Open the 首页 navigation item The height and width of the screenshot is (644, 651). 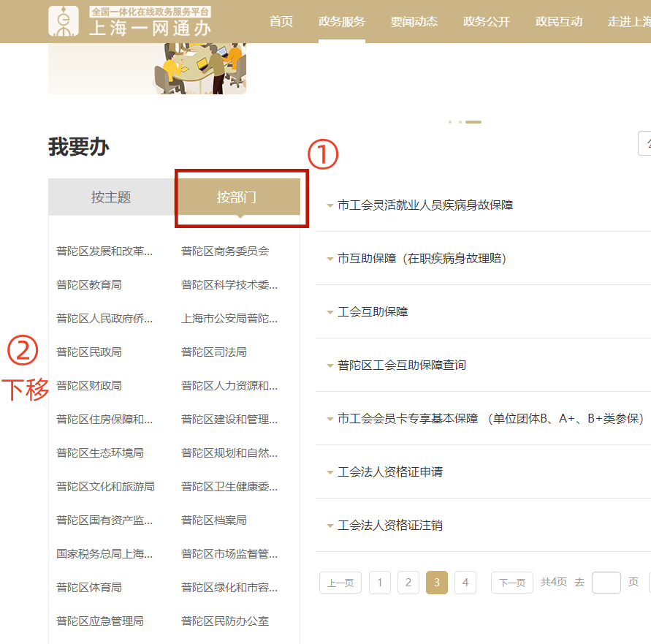281,21
